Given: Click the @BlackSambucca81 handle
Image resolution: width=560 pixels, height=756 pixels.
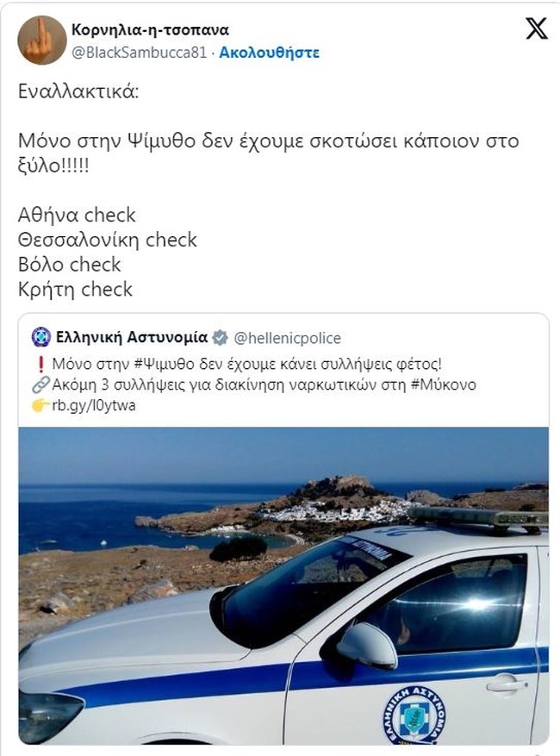Looking at the screenshot, I should (x=139, y=52).
